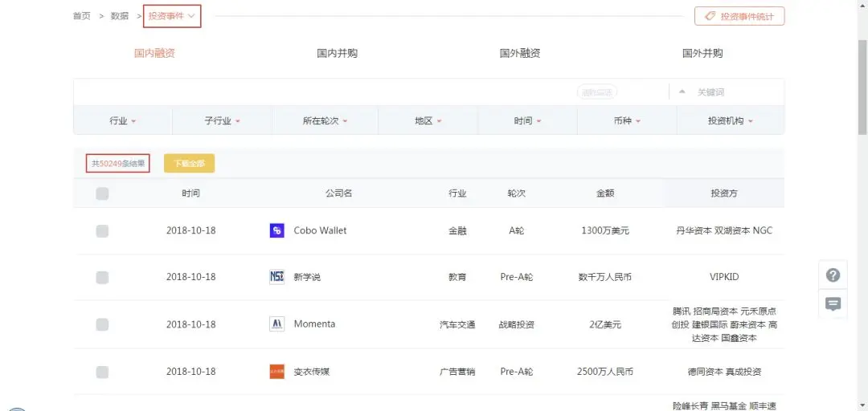Screen dimensions: 868x411
Task: Open the 新学说 company link
Action: point(307,277)
